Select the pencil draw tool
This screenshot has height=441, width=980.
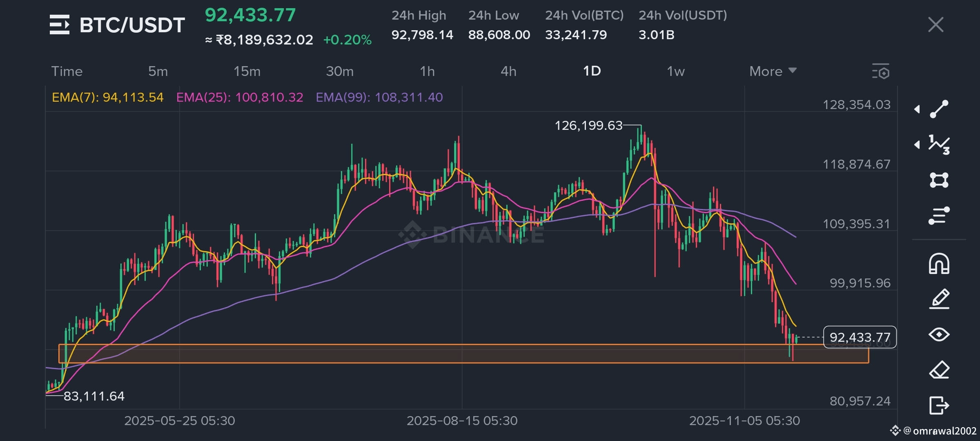[939, 298]
